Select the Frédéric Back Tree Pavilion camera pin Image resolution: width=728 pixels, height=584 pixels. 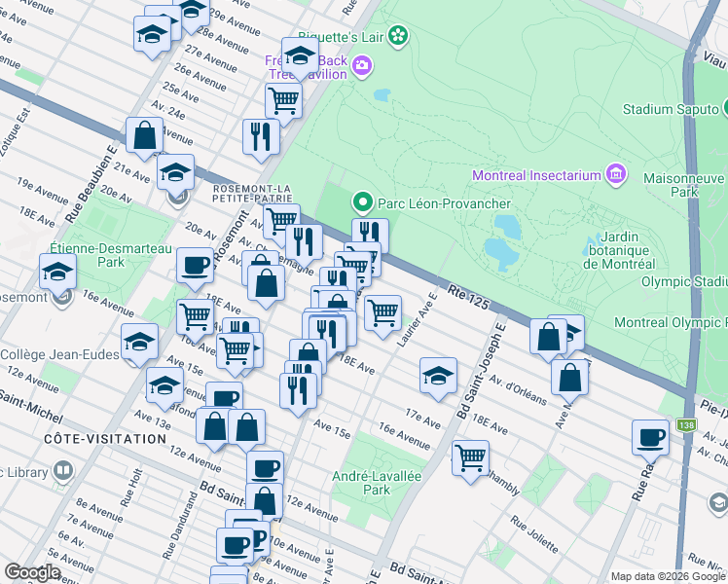click(x=362, y=65)
